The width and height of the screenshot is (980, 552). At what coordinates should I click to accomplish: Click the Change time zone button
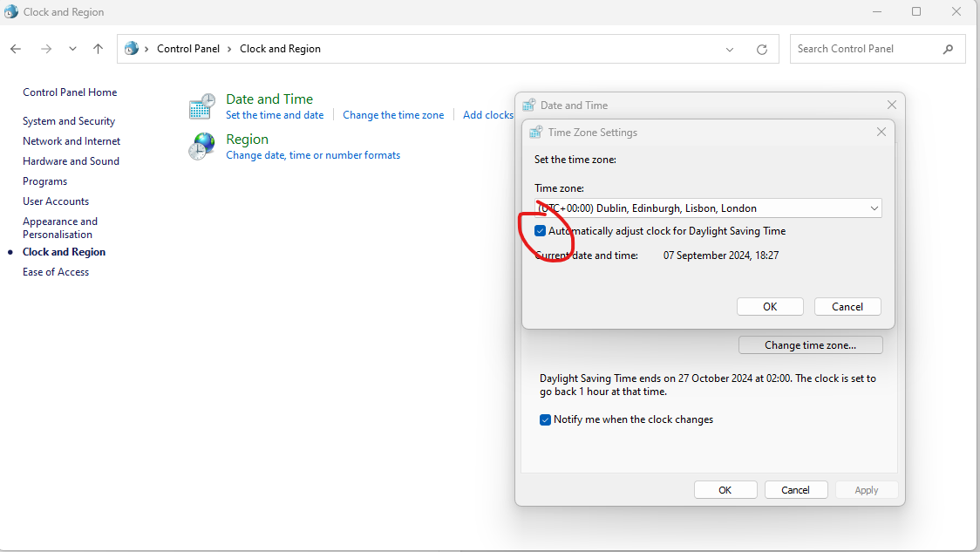click(x=810, y=344)
